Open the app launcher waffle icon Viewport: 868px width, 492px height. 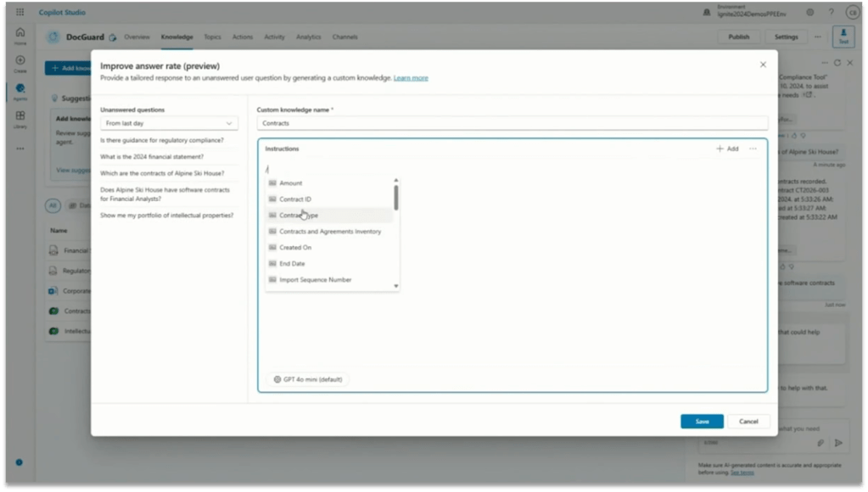coord(20,12)
